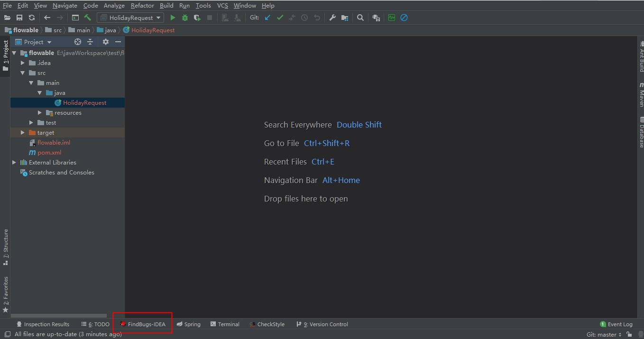Expand External Libraries node

14,163
